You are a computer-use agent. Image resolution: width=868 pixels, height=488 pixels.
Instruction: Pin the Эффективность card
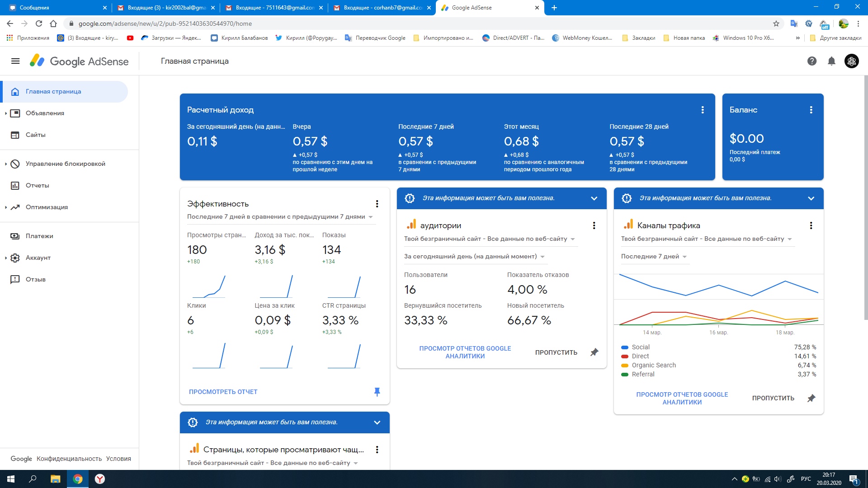pos(377,392)
